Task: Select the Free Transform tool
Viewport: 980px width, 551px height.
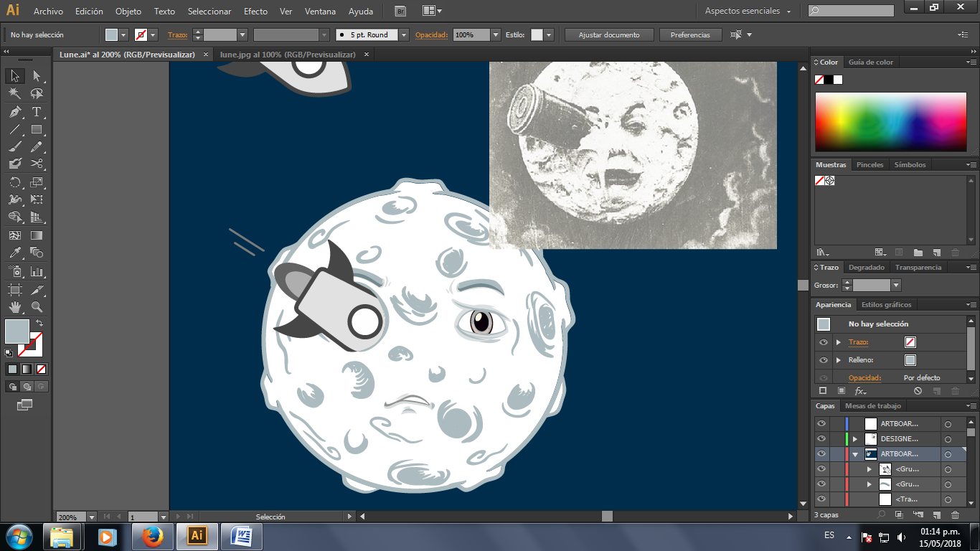Action: coord(37,199)
